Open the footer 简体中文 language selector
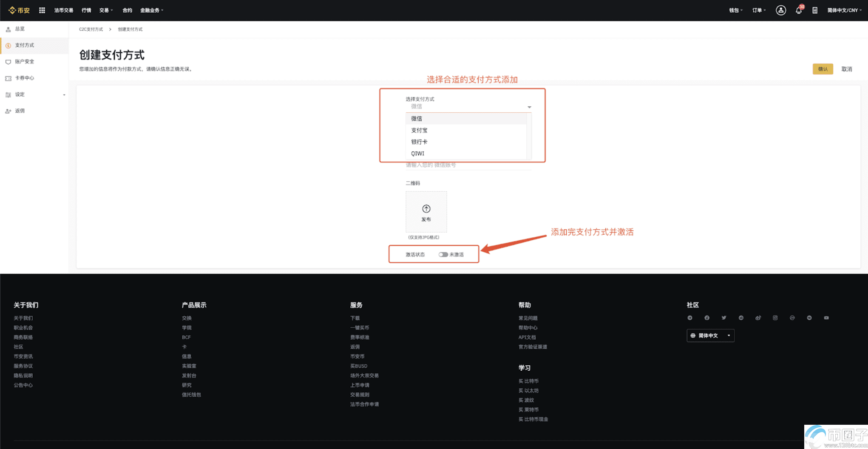 [710, 335]
